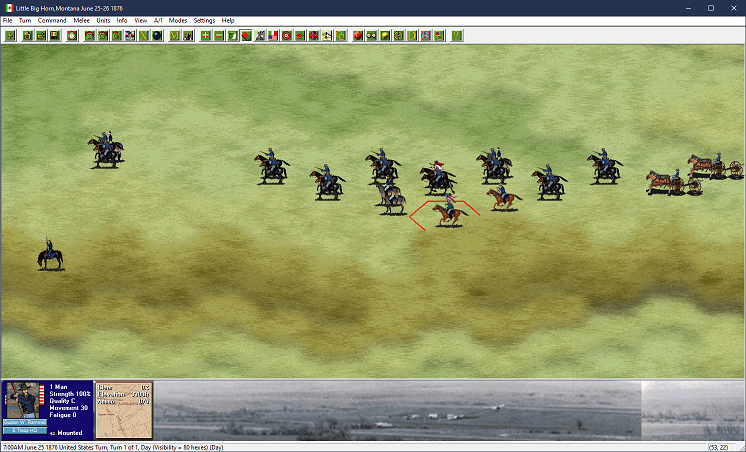Image resolution: width=746 pixels, height=452 pixels.
Task: Click the yellow X toolbar icon
Action: [144, 36]
